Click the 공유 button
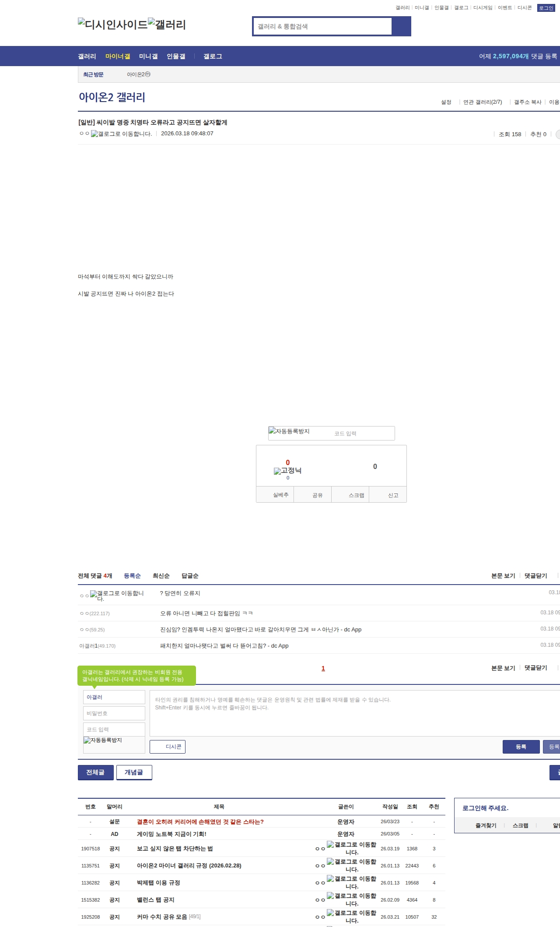The width and height of the screenshot is (560, 927). [x=313, y=495]
